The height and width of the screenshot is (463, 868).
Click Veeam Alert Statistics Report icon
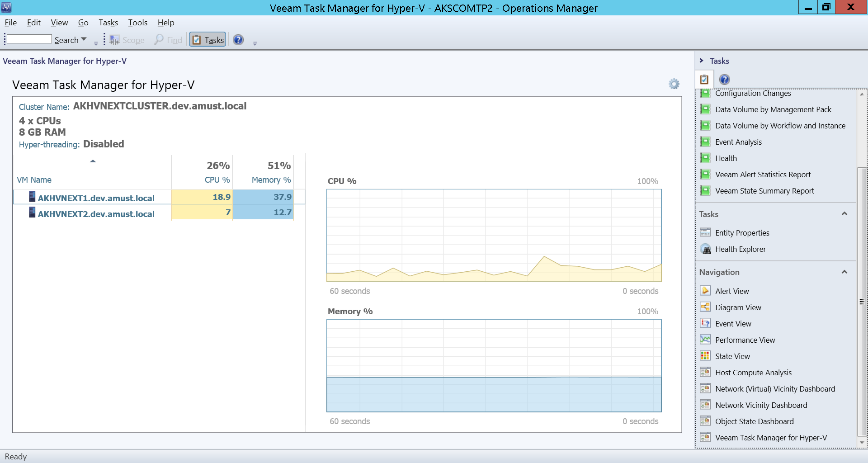pos(705,175)
